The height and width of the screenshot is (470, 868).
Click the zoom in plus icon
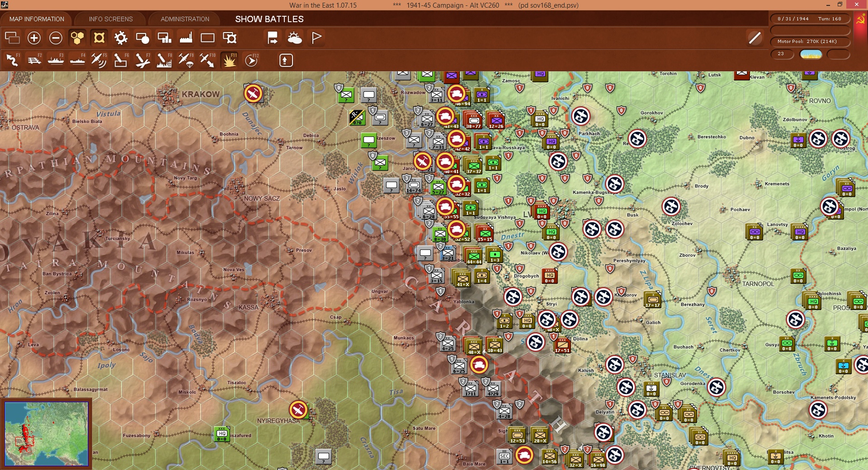pyautogui.click(x=34, y=38)
